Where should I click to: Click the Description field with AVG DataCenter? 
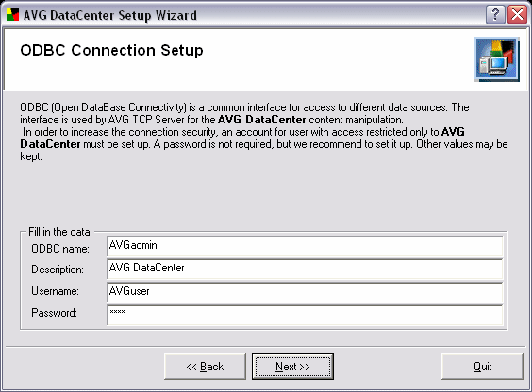pyautogui.click(x=305, y=269)
